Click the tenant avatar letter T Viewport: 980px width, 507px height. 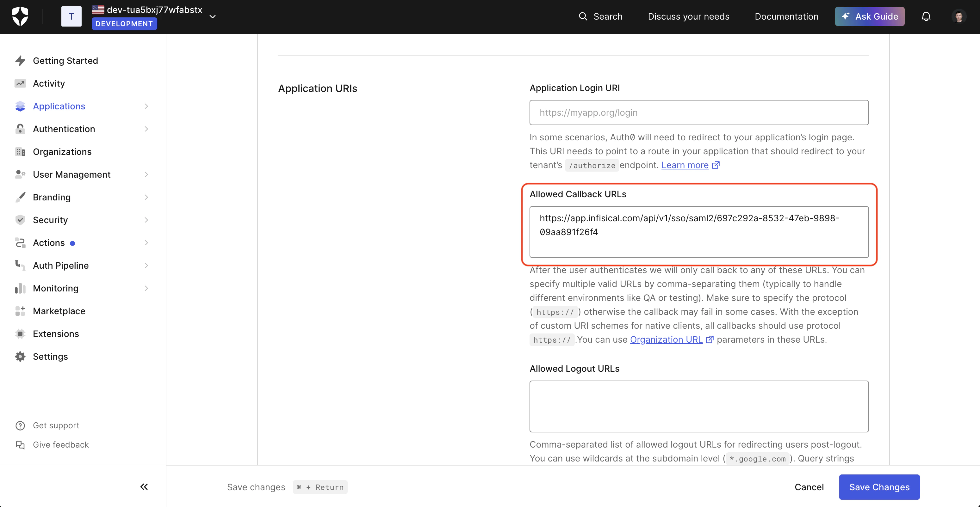(x=71, y=16)
